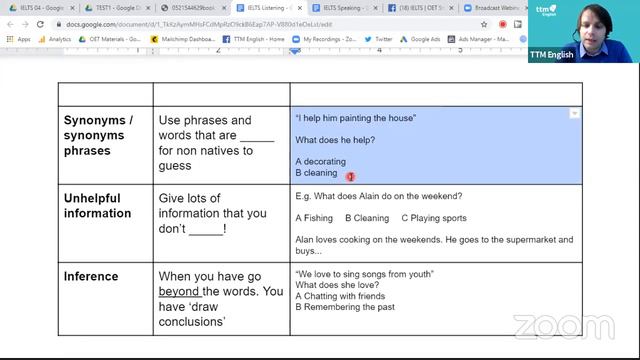Click the extension icon beside the record button
The image size is (640, 360).
(x=518, y=24)
